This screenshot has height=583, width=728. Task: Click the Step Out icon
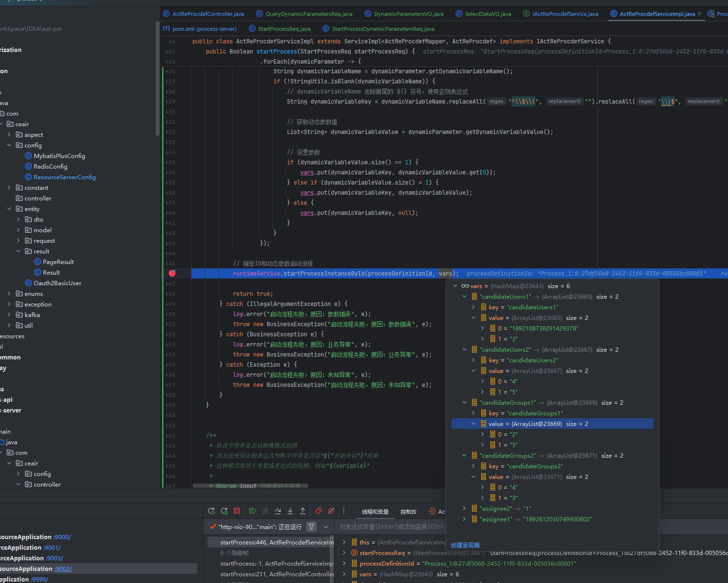click(303, 511)
